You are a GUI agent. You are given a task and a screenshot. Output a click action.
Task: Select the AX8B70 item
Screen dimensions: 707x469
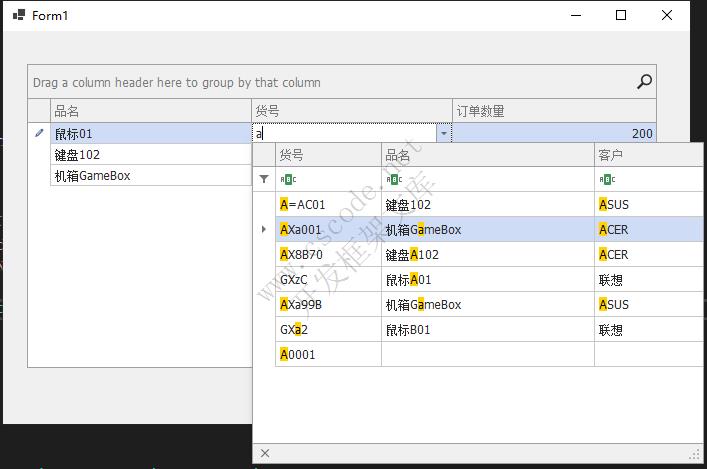pos(328,254)
